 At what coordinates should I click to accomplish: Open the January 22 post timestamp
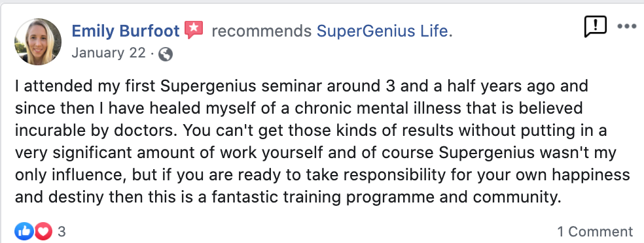(109, 53)
